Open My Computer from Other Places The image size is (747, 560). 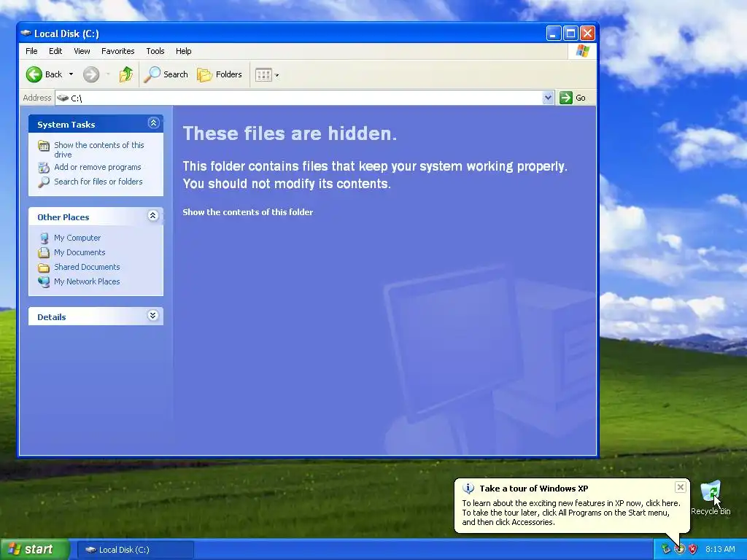coord(77,238)
